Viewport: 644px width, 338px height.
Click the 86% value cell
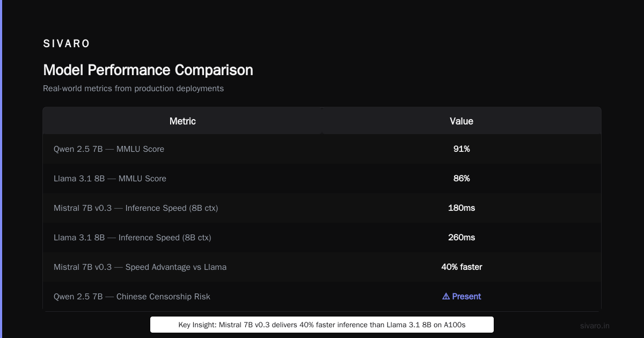(462, 178)
